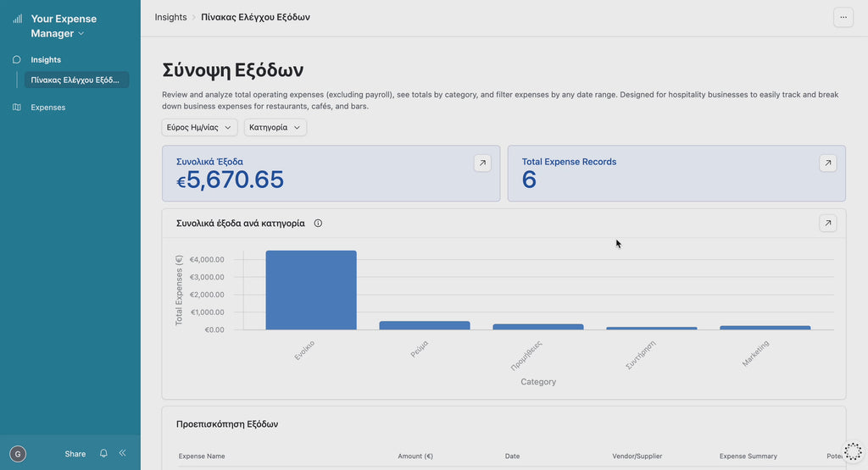
Task: Select Πίνακας Ελέγχου Εξόδων in sidebar
Action: click(x=75, y=80)
